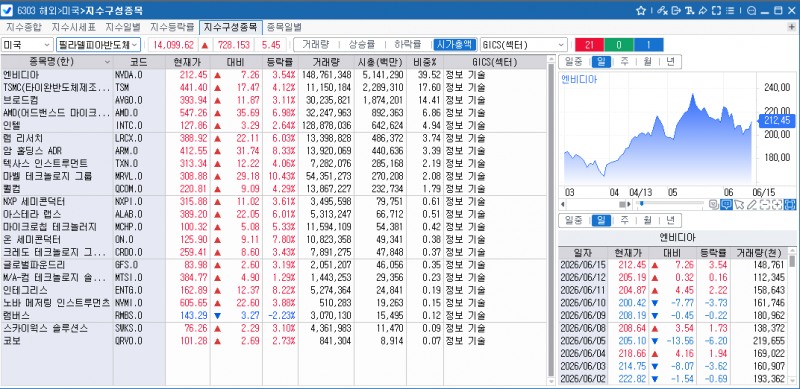
Task: Select 월 period above the chart
Action: [647, 62]
